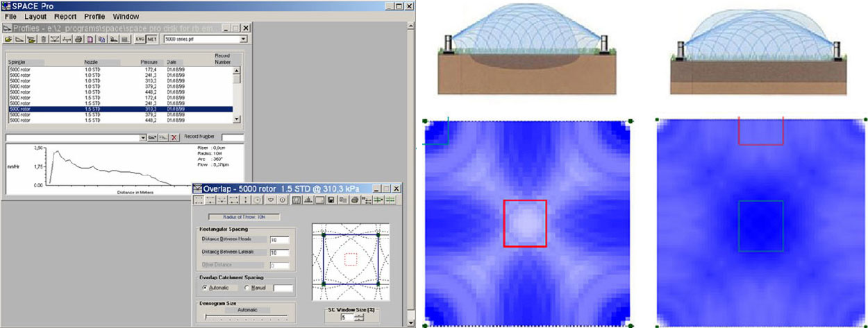The height and width of the screenshot is (328, 868).
Task: Select the single circle sprinkler pattern icon
Action: click(256, 200)
